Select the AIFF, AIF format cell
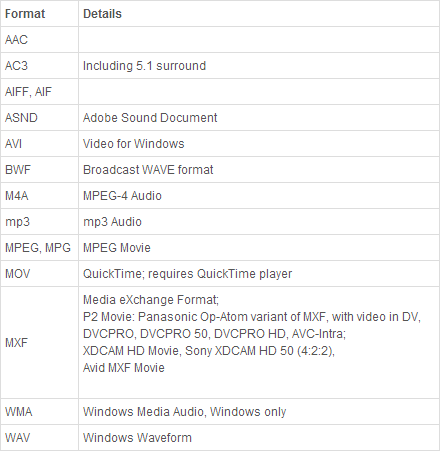Image resolution: width=441 pixels, height=452 pixels. pyautogui.click(x=39, y=92)
